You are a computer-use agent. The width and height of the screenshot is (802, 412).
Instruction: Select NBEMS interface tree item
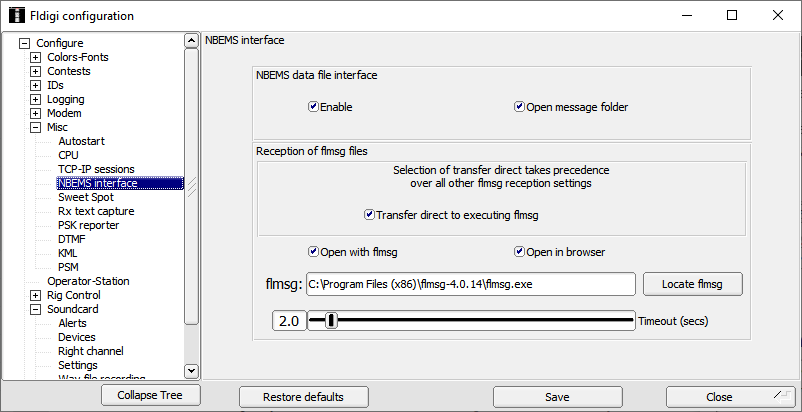click(120, 183)
